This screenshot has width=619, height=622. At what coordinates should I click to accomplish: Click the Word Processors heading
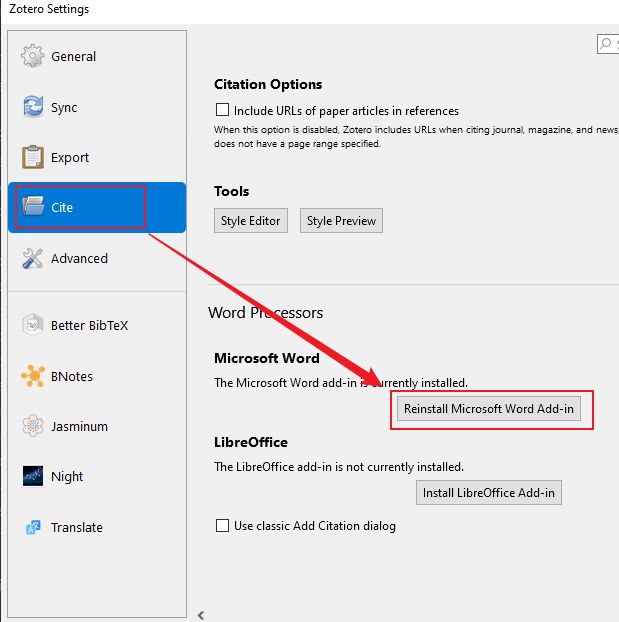click(x=265, y=313)
